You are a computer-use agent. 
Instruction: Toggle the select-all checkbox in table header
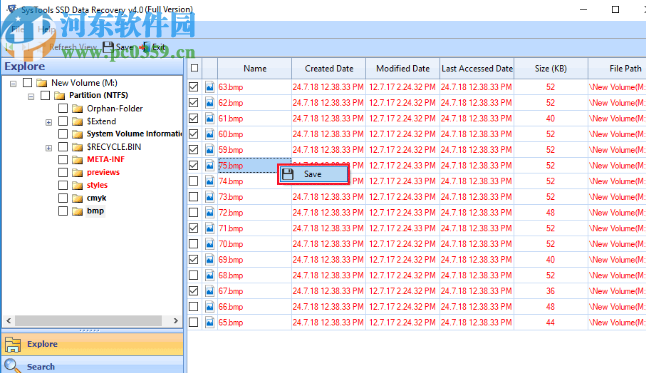194,68
